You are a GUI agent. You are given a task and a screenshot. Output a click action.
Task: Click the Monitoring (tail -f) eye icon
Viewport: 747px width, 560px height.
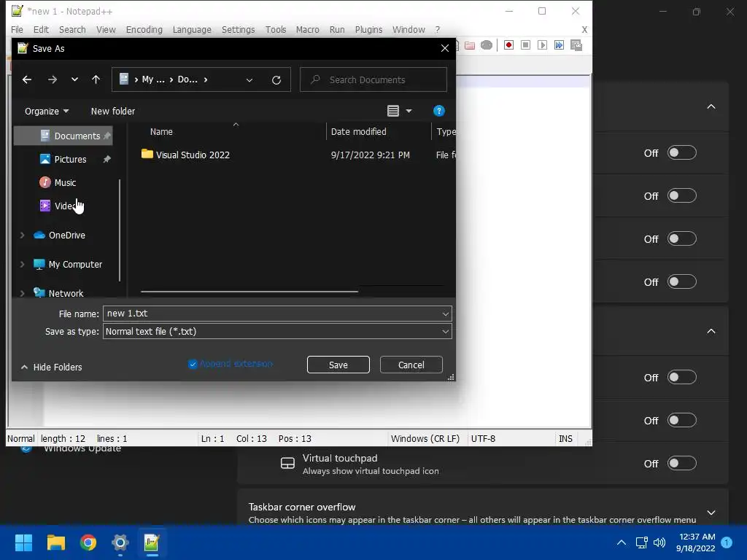[x=487, y=45]
